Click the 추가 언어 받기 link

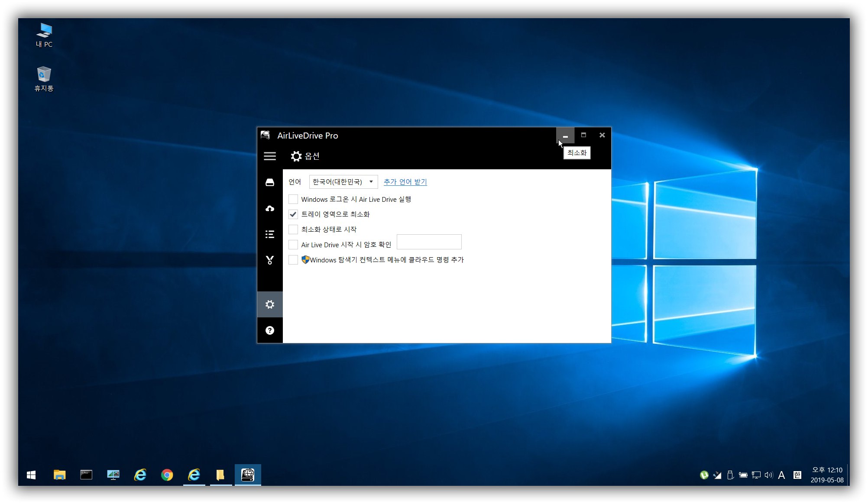click(x=405, y=182)
